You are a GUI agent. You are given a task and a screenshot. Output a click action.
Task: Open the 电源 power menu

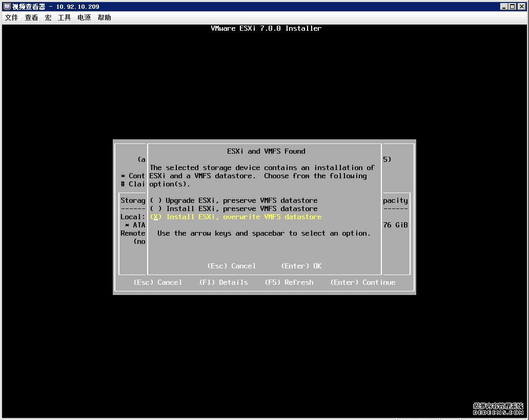click(x=84, y=17)
